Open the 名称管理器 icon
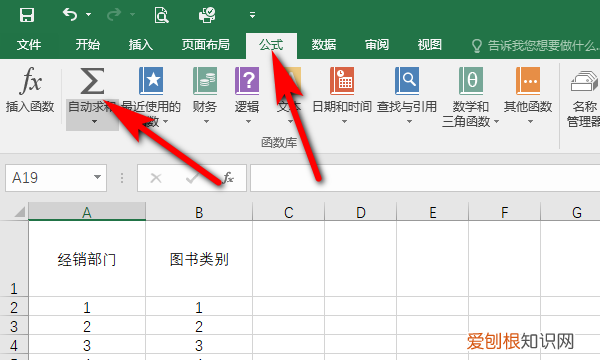The image size is (600, 360). pos(584,81)
